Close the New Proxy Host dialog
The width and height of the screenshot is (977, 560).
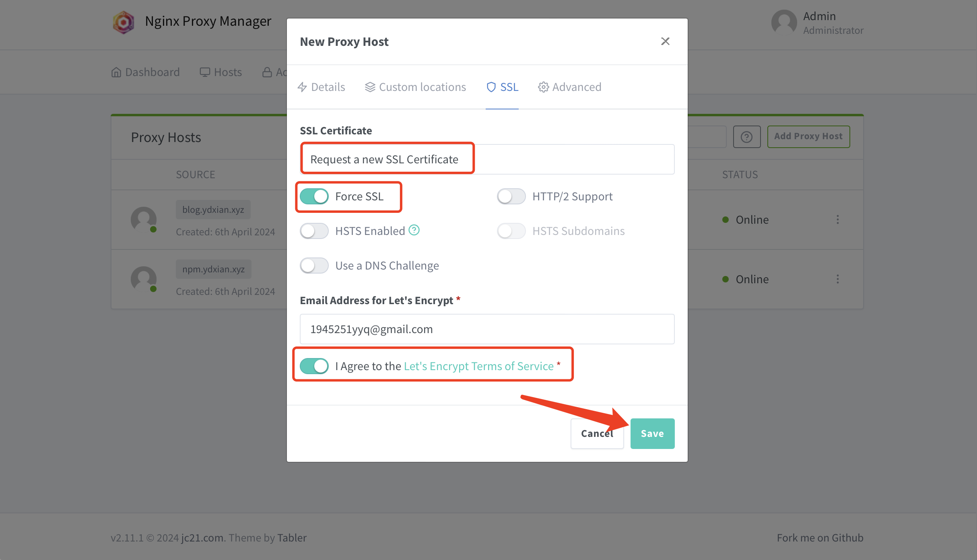pos(665,41)
